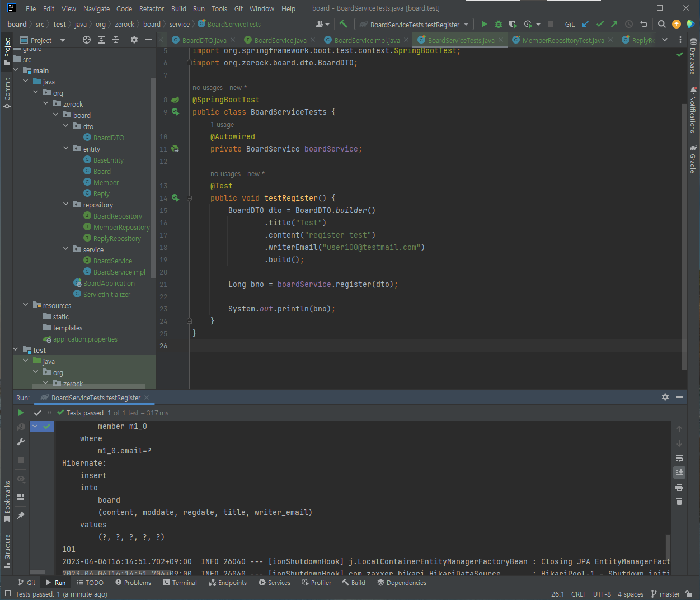Toggle soft-wrap in the console
The width and height of the screenshot is (700, 600).
[x=679, y=458]
